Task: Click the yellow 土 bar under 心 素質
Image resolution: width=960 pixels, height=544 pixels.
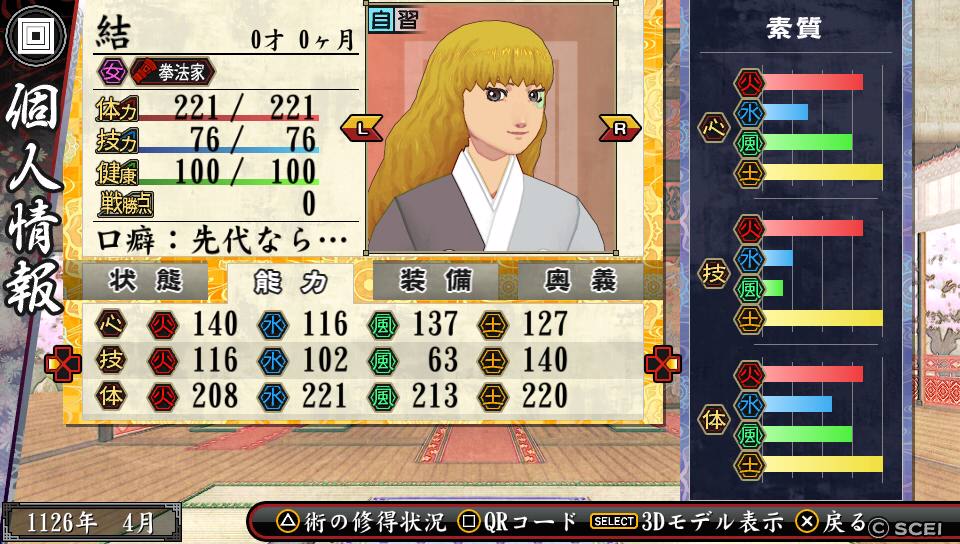Action: tap(823, 173)
